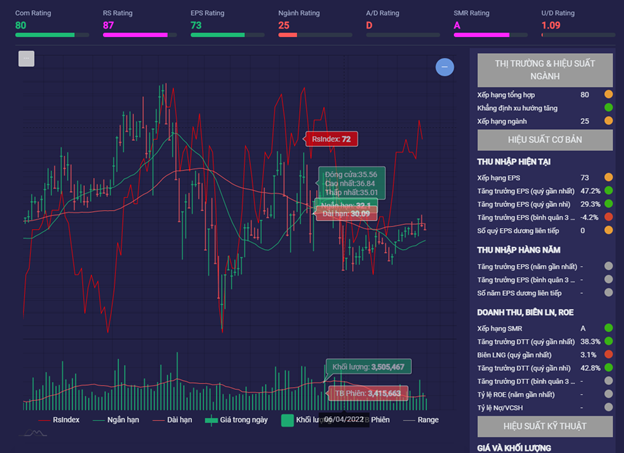Screen dimensions: 624x453
Task: Click the orange dot beside Xếp hạng EPS
Action: tap(608, 178)
